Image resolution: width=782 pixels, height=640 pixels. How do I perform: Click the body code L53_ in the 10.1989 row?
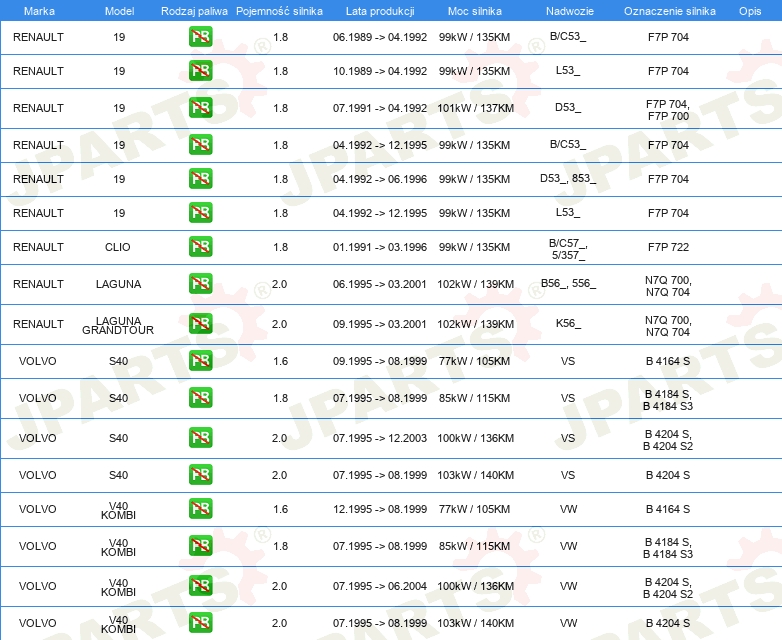tap(568, 70)
